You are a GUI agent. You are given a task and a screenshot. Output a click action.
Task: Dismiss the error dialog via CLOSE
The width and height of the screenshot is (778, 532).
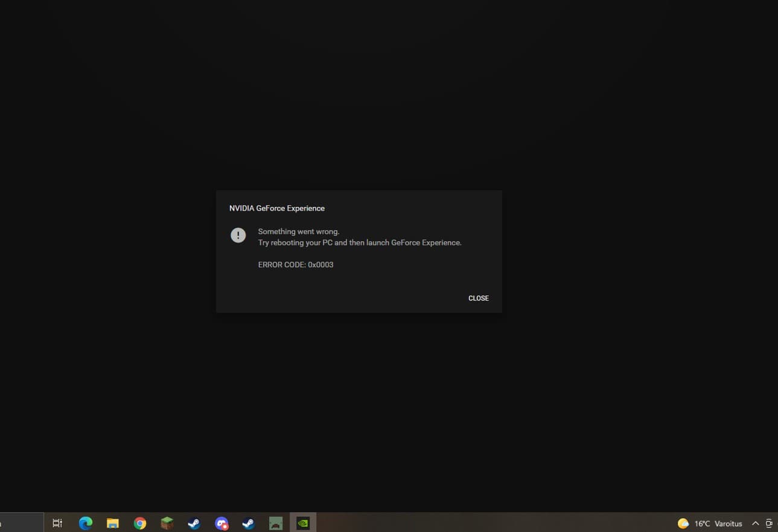[478, 298]
